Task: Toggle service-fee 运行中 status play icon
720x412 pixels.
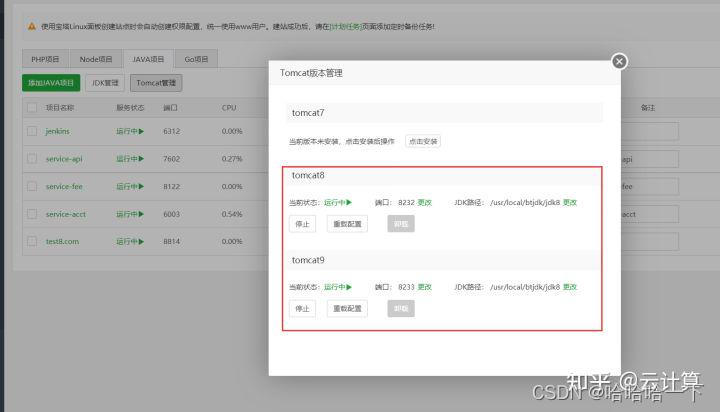Action: (x=141, y=186)
